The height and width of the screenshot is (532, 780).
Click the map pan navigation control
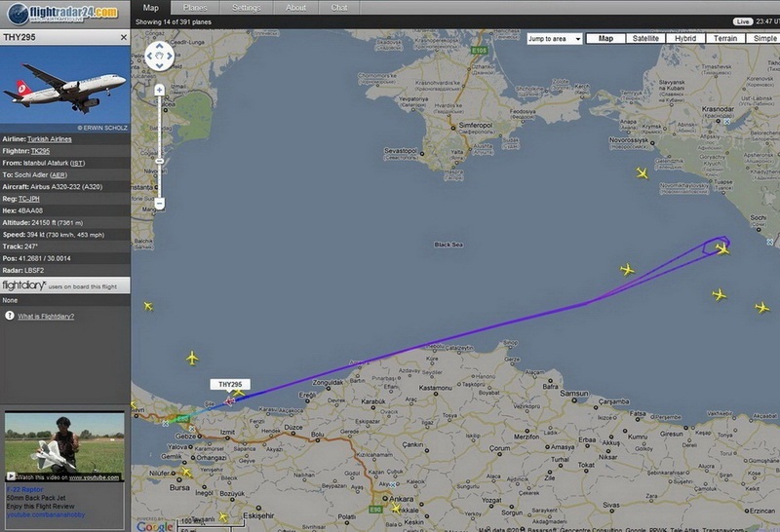click(160, 57)
